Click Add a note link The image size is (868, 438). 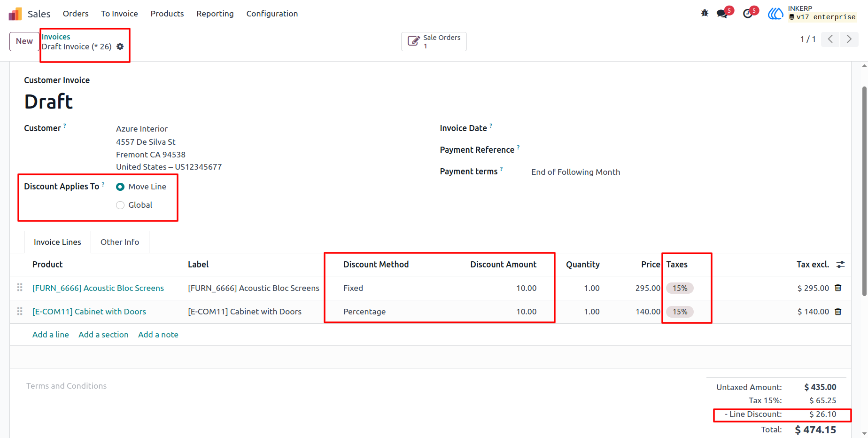tap(158, 335)
